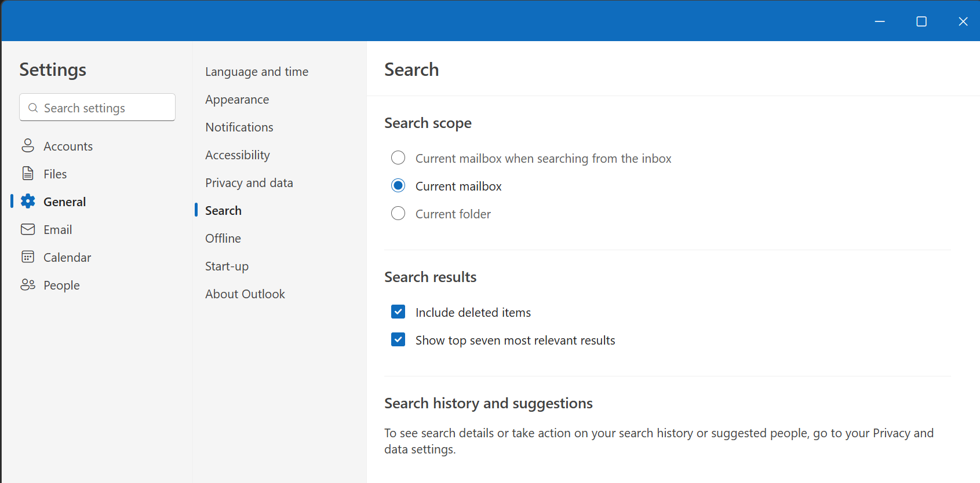
Task: Open the Offline settings page
Action: point(223,239)
